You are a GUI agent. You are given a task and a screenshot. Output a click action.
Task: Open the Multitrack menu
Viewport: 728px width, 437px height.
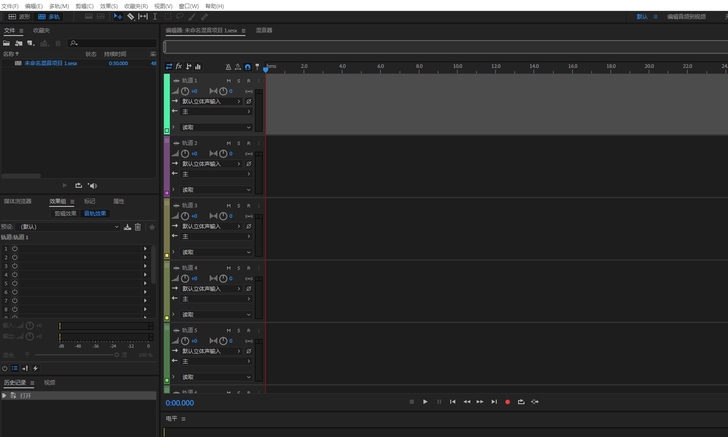pos(59,6)
